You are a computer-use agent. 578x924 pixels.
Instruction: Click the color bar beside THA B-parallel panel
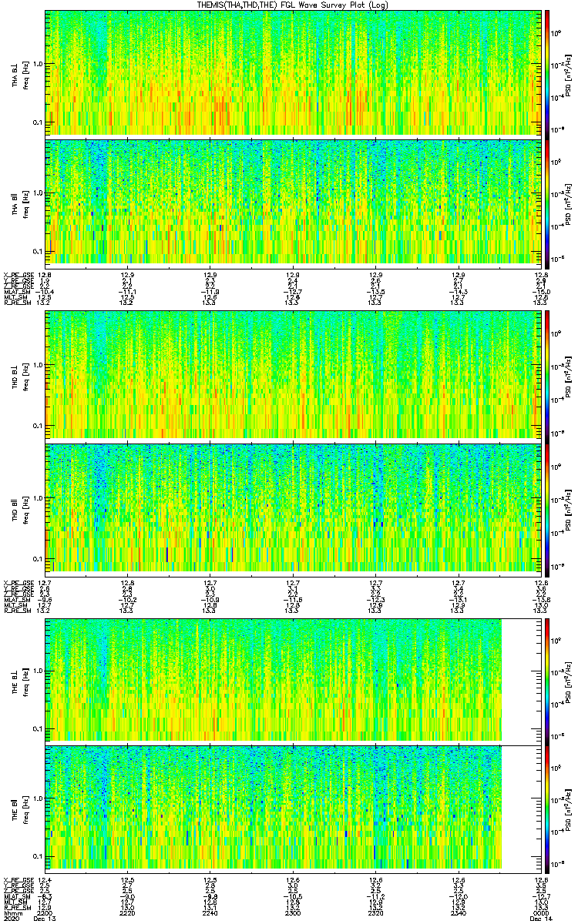point(547,201)
